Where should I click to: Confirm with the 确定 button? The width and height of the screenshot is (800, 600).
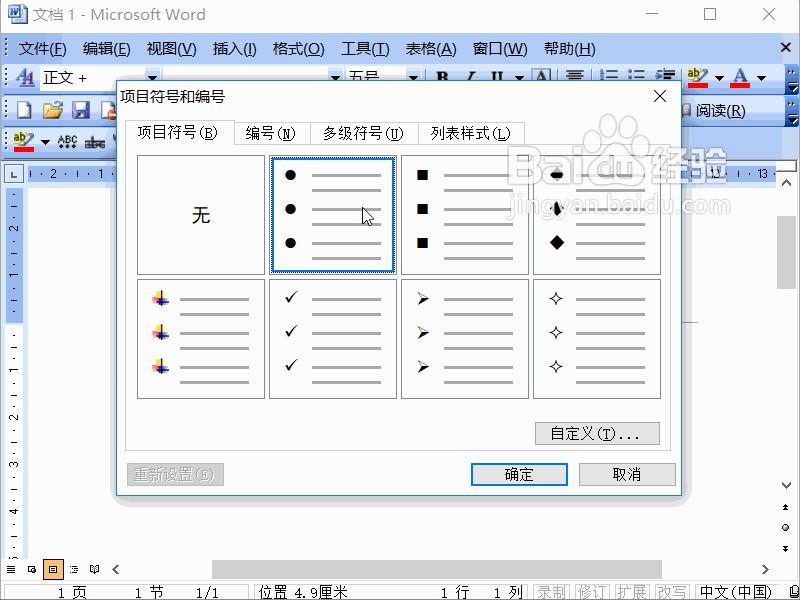pos(519,474)
